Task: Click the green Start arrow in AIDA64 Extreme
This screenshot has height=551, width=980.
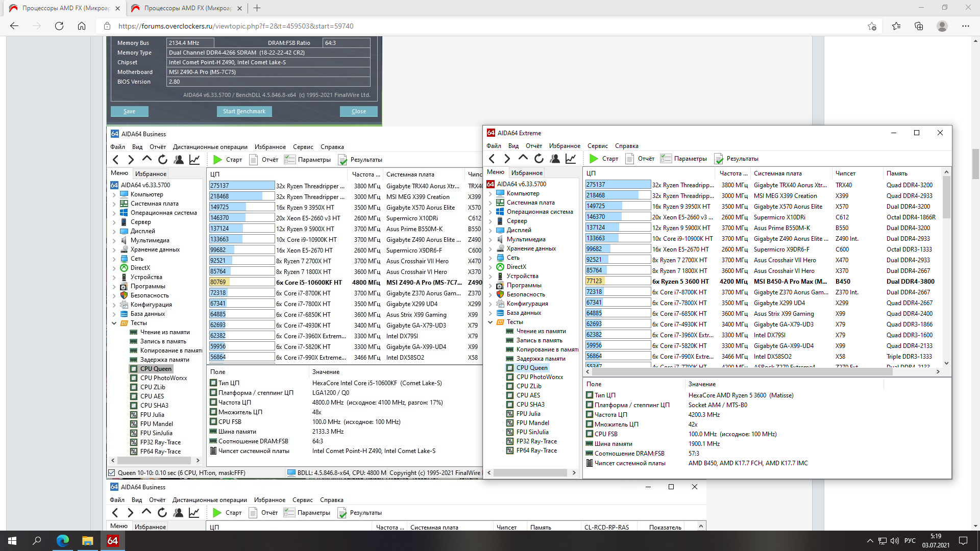Action: tap(594, 159)
